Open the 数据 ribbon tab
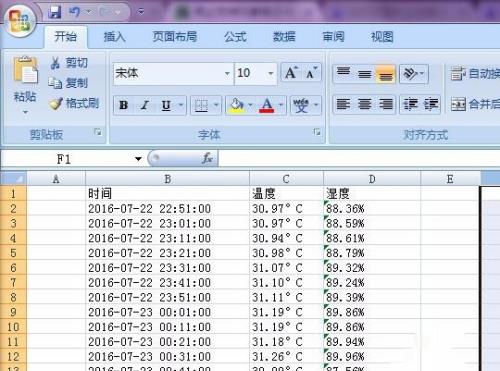500x371 pixels. tap(284, 36)
